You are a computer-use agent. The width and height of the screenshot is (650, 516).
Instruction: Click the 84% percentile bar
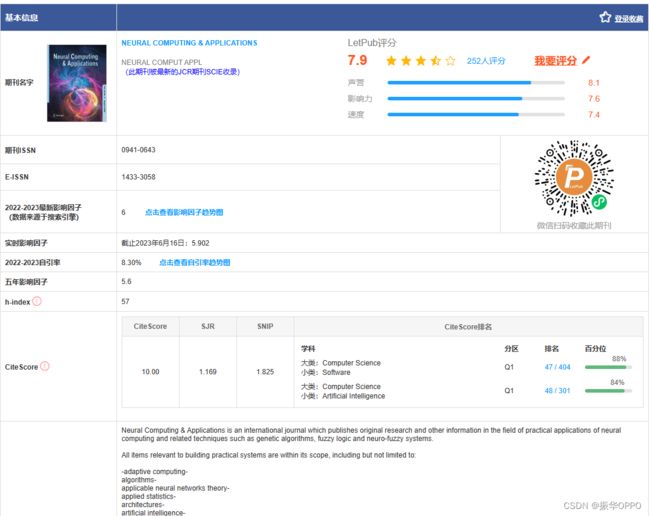click(608, 391)
